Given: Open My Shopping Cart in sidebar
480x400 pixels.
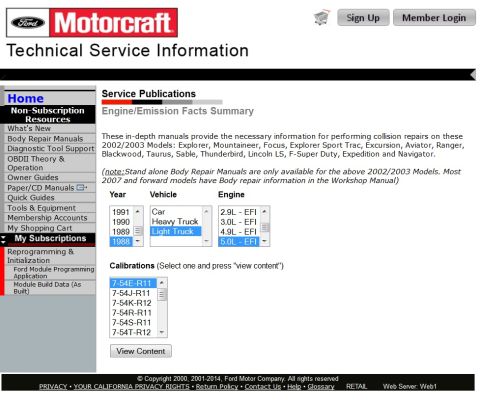Looking at the screenshot, I should click(x=40, y=228).
